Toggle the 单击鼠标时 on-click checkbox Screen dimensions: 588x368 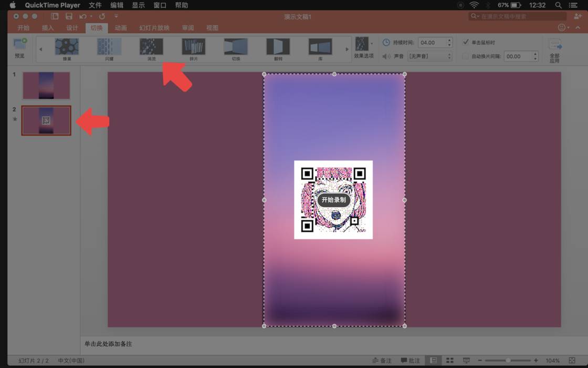pos(466,42)
